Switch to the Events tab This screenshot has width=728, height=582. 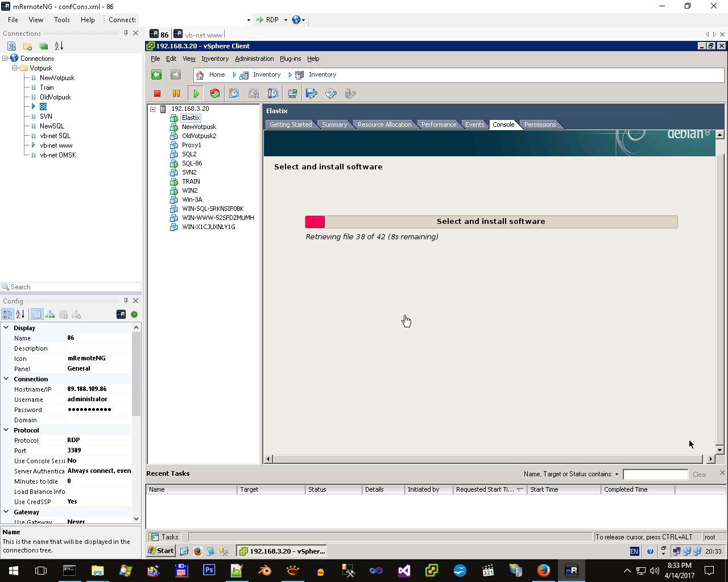click(475, 124)
